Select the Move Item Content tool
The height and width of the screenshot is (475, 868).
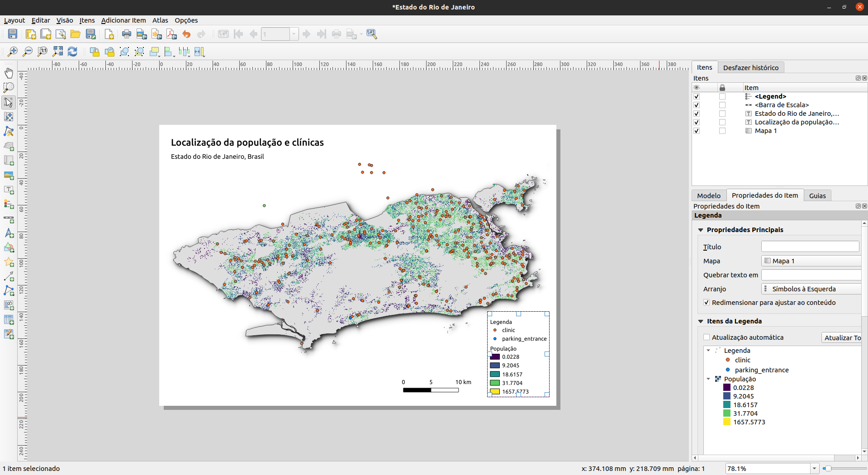pyautogui.click(x=9, y=117)
